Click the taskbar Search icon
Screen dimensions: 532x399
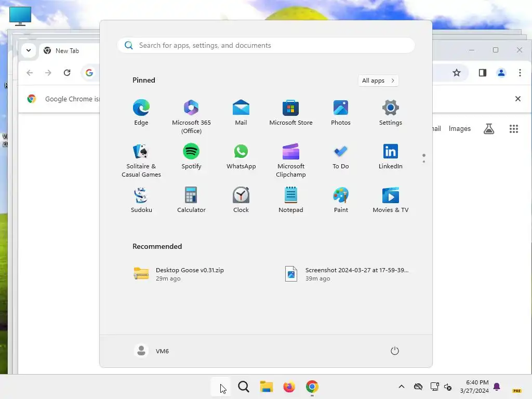coord(244,387)
